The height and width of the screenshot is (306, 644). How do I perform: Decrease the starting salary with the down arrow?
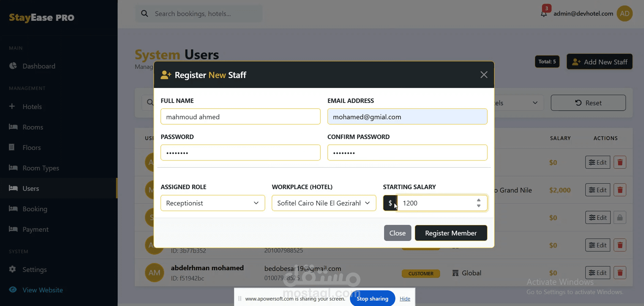coord(479,206)
